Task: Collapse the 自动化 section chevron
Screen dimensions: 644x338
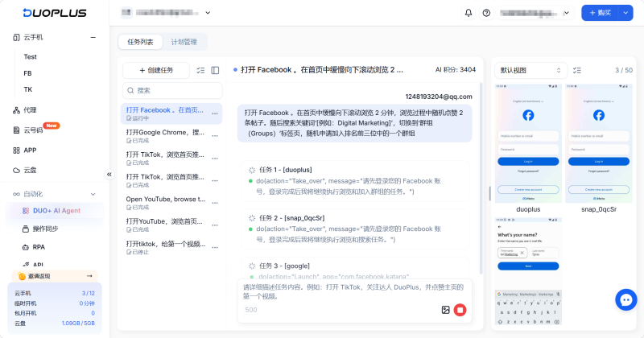Action: [93, 194]
